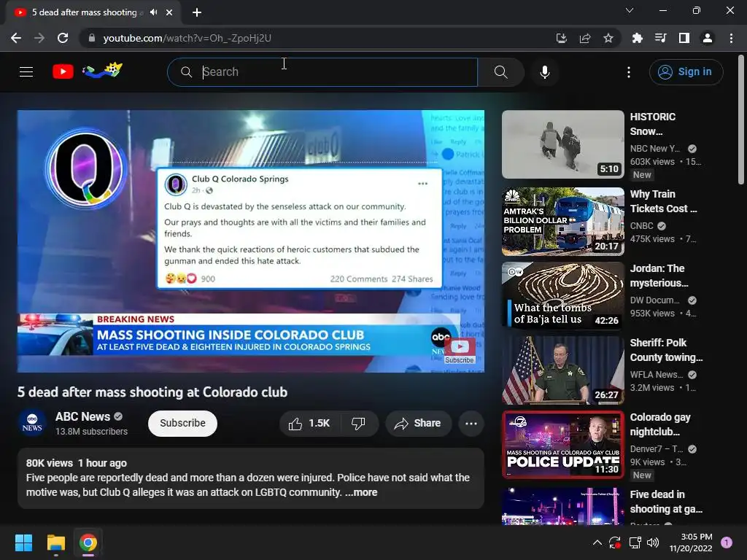The image size is (747, 560).
Task: Click the address bar URL
Action: (x=187, y=38)
